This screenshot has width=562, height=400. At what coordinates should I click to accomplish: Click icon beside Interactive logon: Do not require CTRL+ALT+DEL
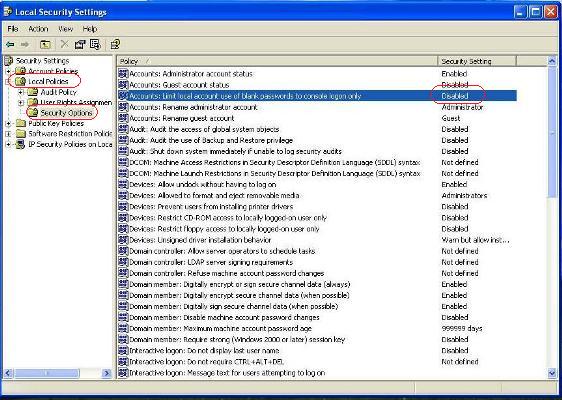pyautogui.click(x=123, y=362)
